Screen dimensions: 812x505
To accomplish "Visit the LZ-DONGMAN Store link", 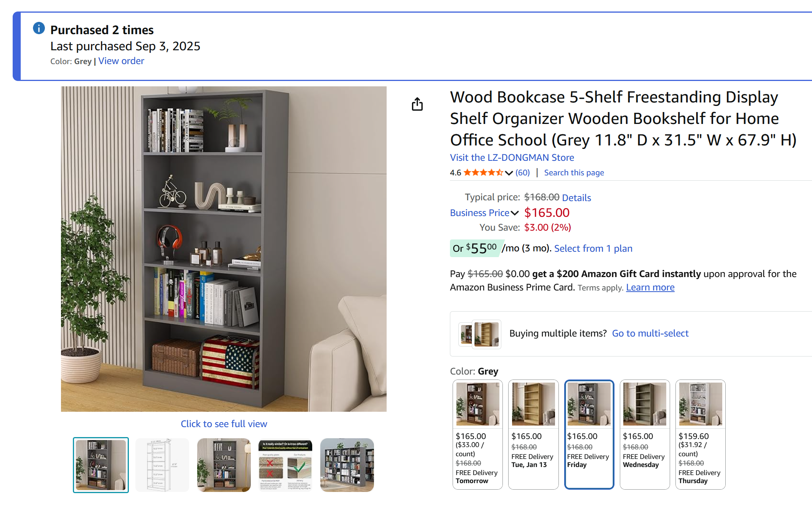I will (x=512, y=158).
